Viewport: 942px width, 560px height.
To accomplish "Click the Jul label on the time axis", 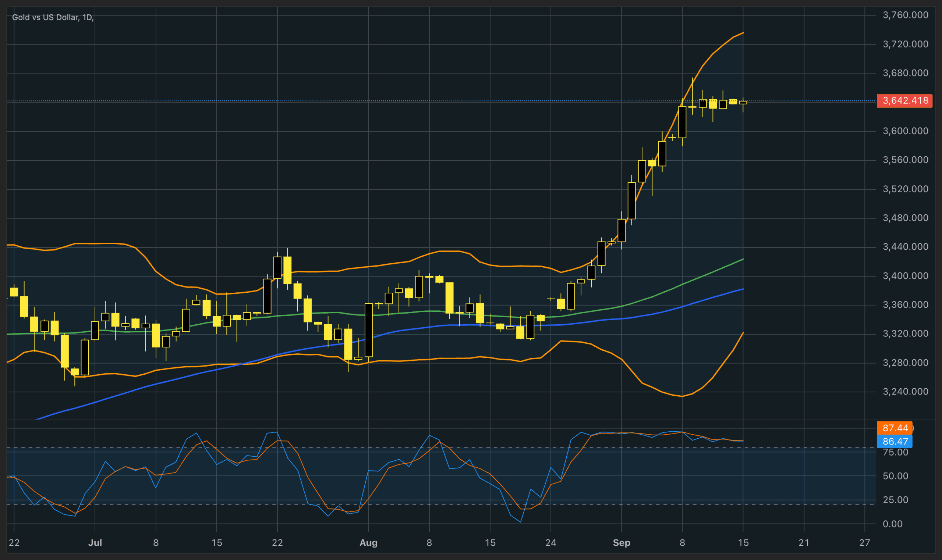I will 95,543.
